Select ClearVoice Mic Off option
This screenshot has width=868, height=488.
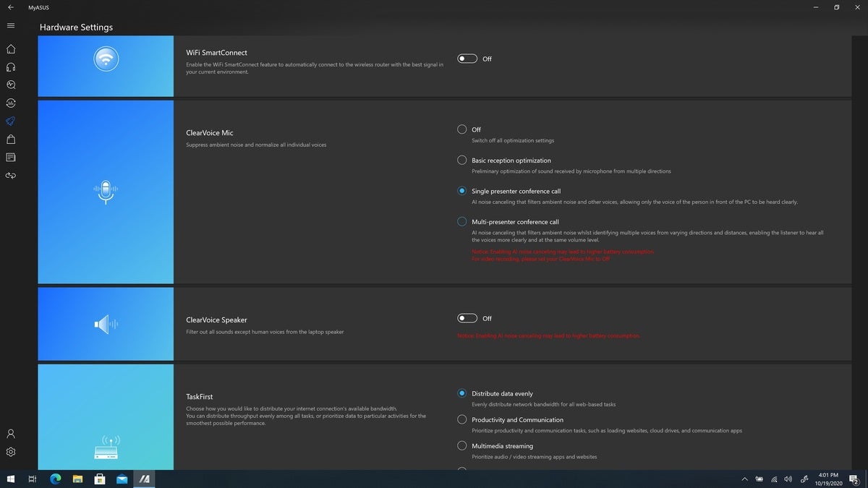(461, 129)
